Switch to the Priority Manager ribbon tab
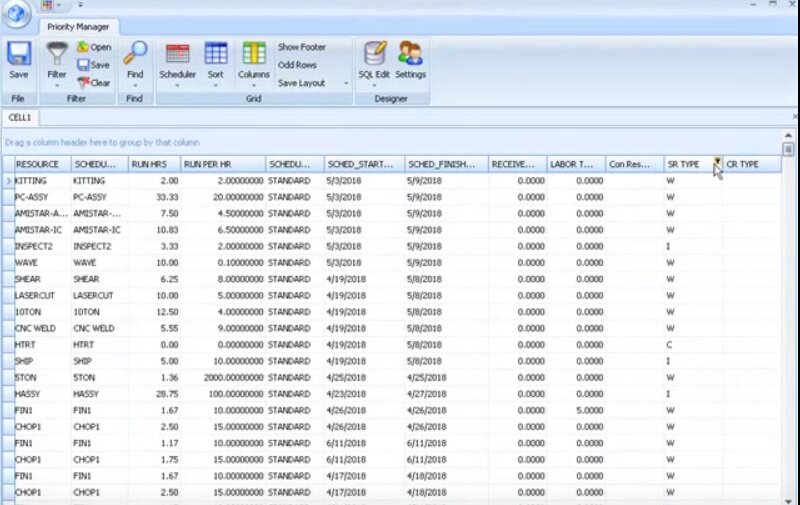Viewport: 800px width, 505px height. [79, 27]
